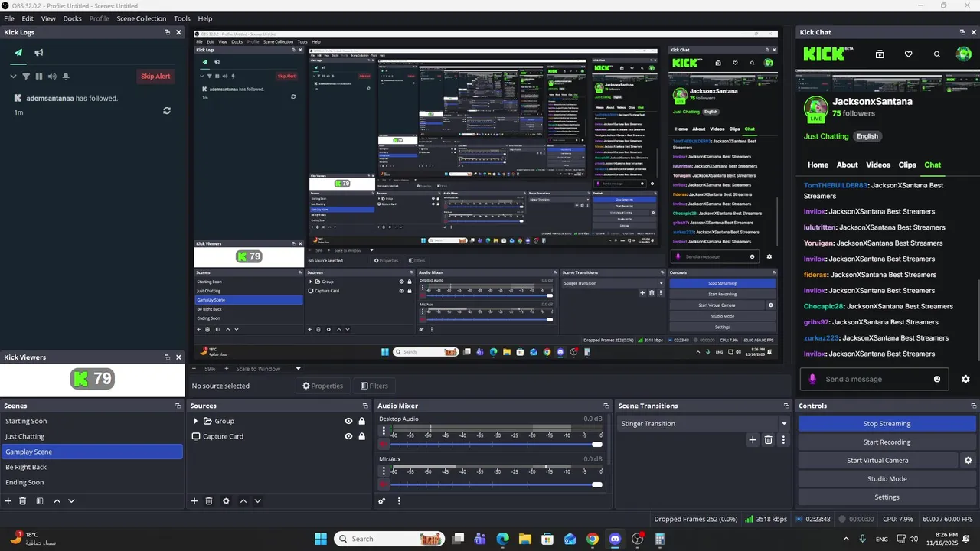Open Mic/Aux options three-dot menu

(384, 471)
